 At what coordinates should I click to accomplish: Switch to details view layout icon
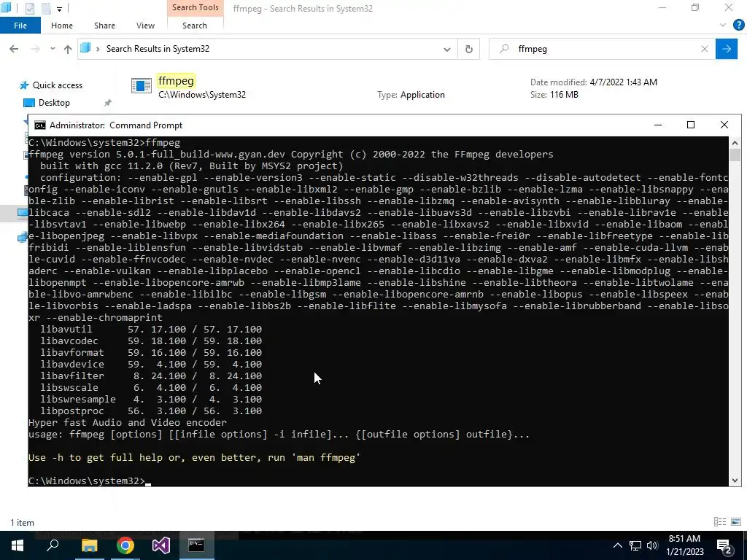tap(720, 522)
